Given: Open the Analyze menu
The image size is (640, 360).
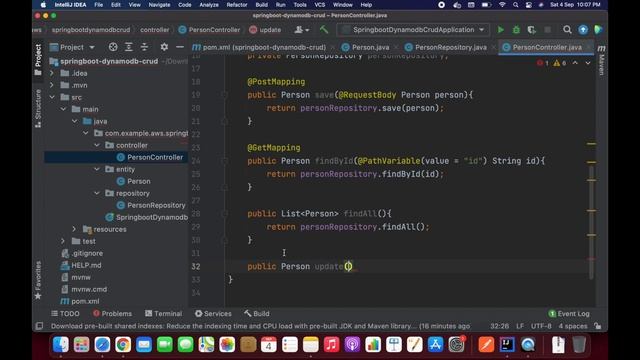Looking at the screenshot, I should pos(209,5).
